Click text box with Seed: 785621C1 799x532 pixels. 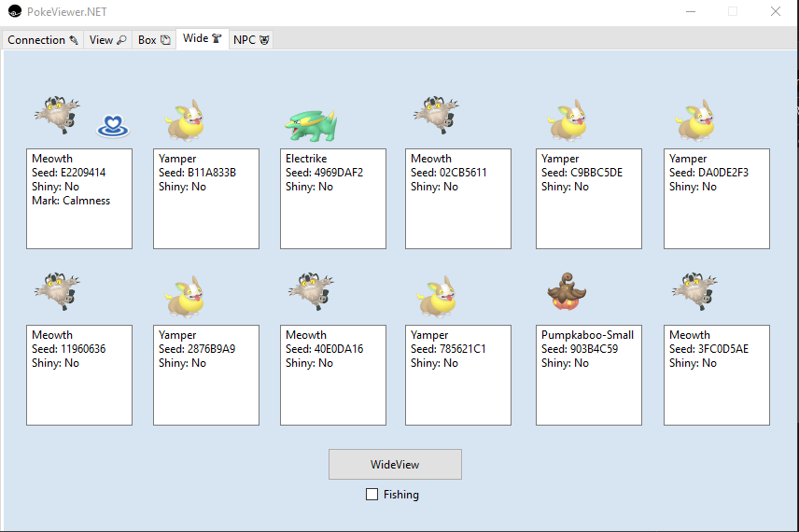tap(458, 375)
